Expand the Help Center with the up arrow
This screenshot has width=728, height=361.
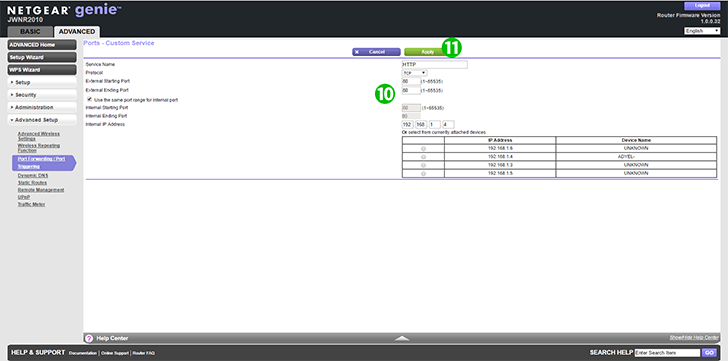(402, 338)
